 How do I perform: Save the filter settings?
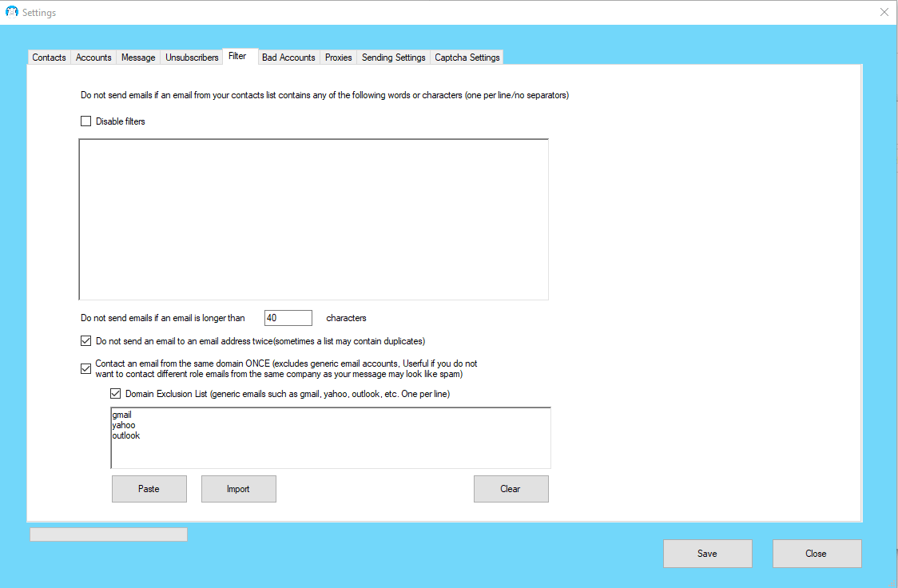pyautogui.click(x=707, y=554)
